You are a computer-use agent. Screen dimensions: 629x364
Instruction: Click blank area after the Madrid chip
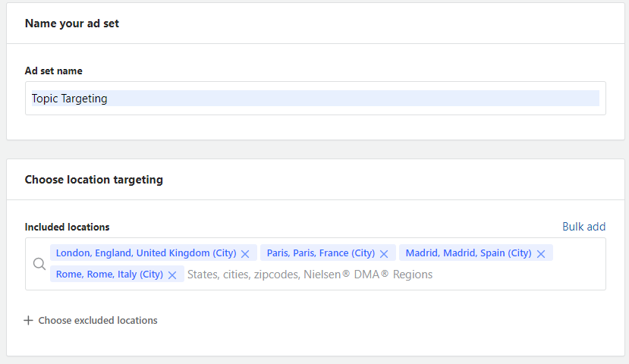(x=579, y=253)
